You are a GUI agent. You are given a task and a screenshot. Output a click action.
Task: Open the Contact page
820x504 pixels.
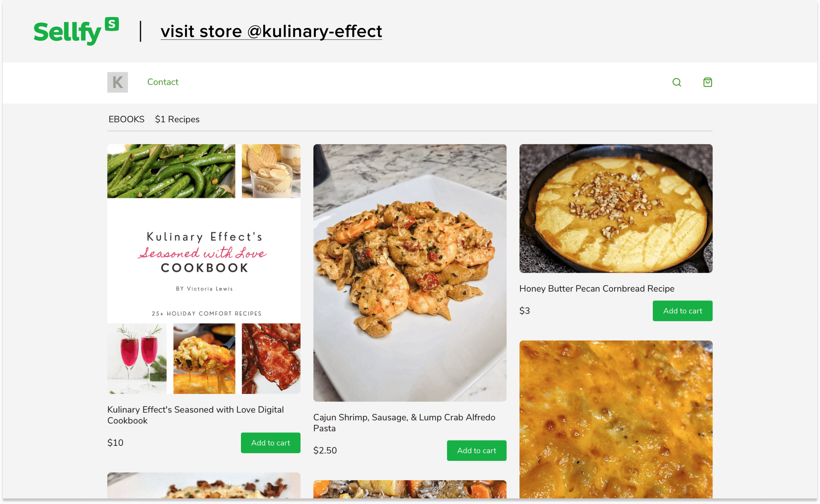coord(163,82)
